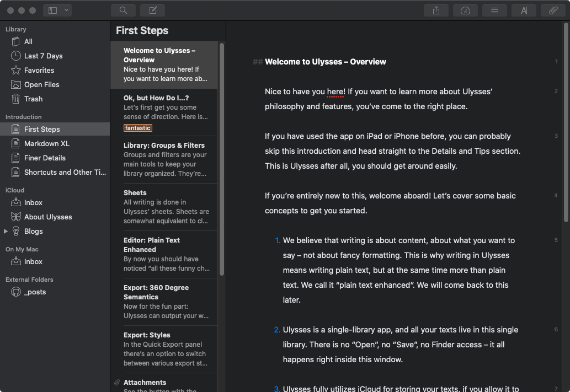The width and height of the screenshot is (570, 392).
Task: Click the Library section header
Action: [x=15, y=29]
